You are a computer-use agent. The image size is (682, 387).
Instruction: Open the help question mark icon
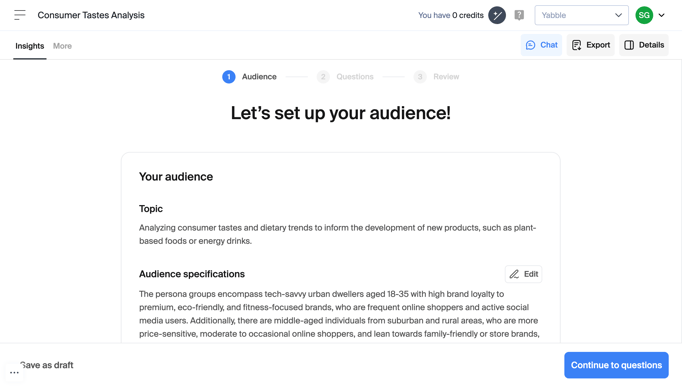(519, 15)
